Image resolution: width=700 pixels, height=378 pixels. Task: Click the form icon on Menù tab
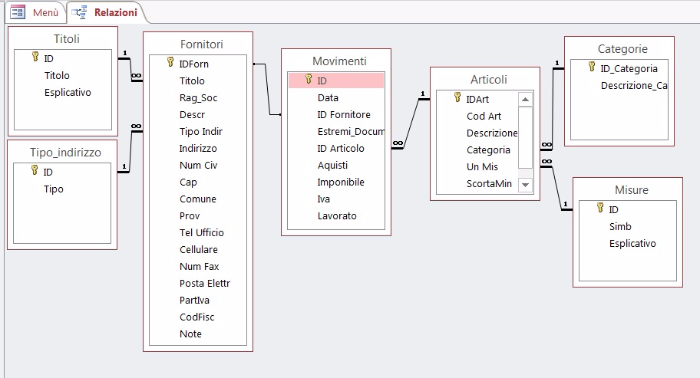pos(18,12)
